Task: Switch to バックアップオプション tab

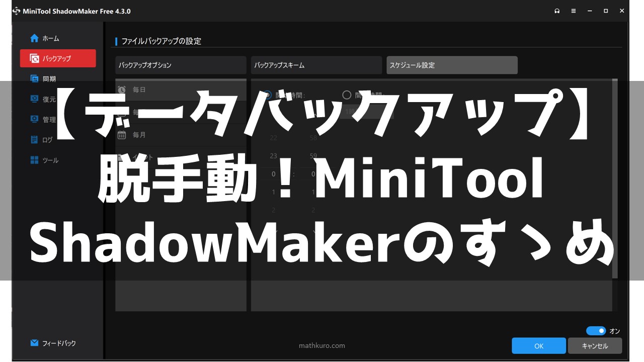Action: pos(181,65)
